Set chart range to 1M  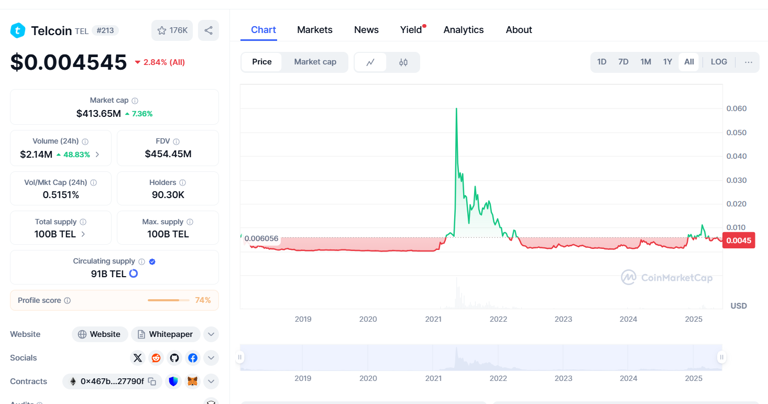646,62
